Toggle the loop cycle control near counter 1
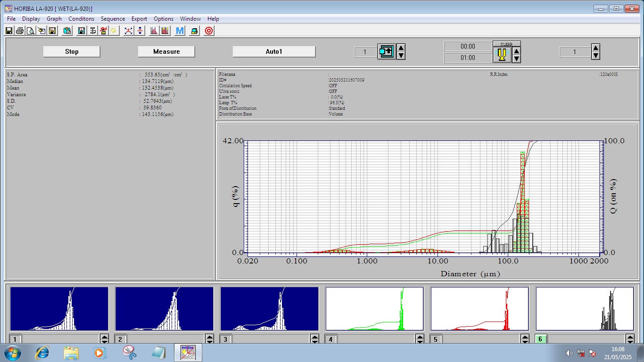Screen dimensions: 644x362 click(x=386, y=51)
